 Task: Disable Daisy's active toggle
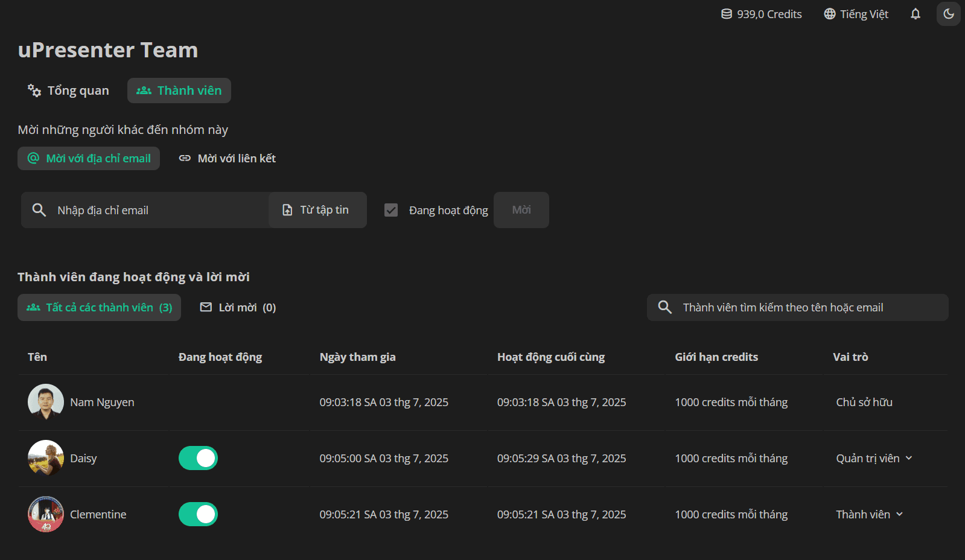[x=198, y=458]
